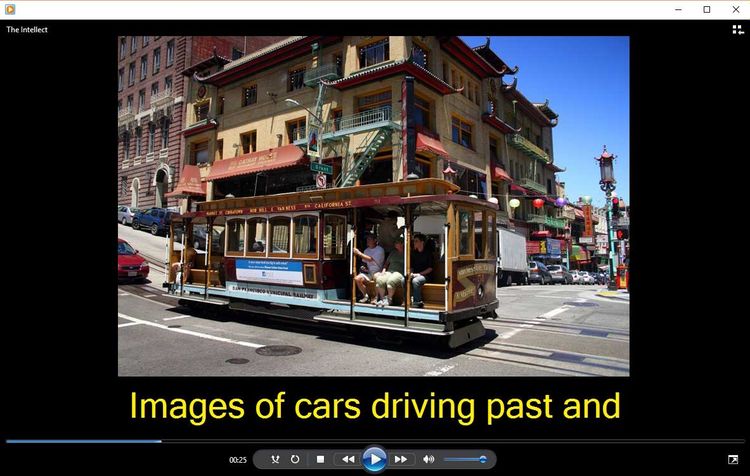The image size is (750, 476).
Task: Click the Windows Media Player title icon
Action: [10, 9]
